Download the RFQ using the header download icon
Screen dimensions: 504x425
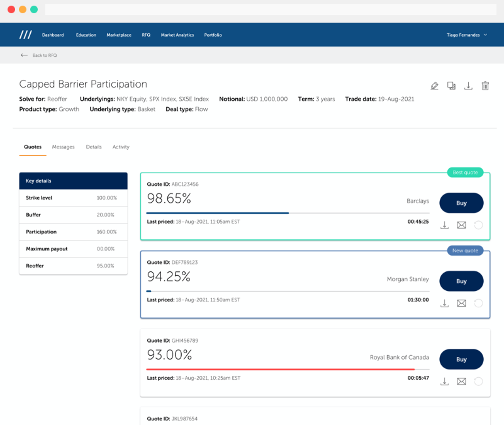coord(468,86)
